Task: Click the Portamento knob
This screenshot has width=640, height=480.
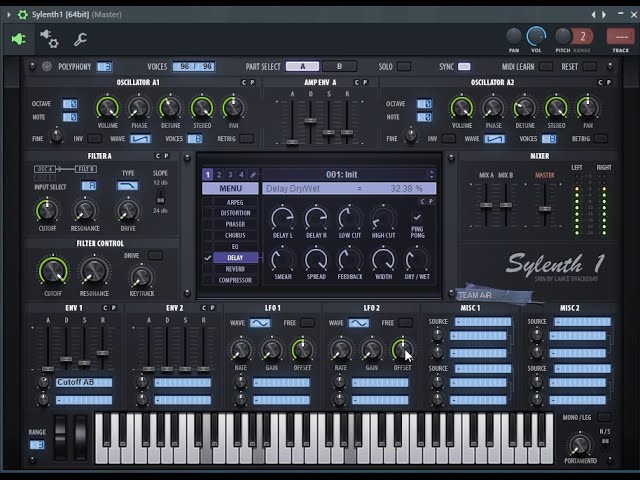Action: [580, 444]
